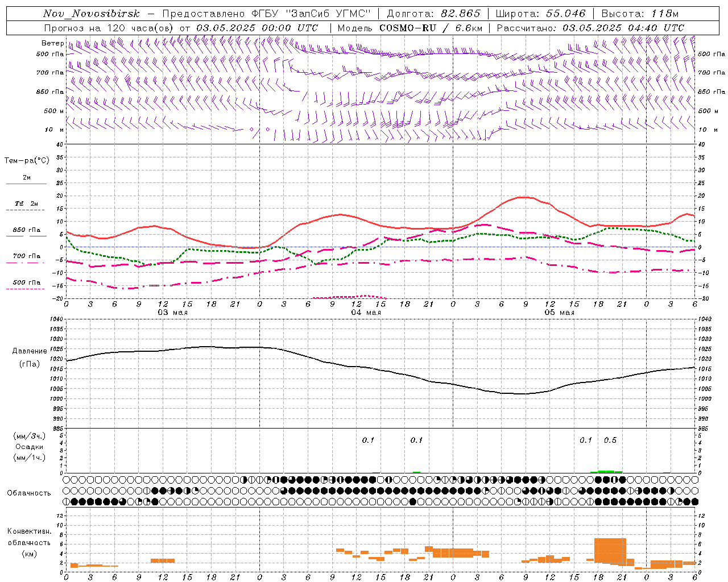Click the tallest orange convective cloud block
The image size is (728, 582).
tap(610, 550)
